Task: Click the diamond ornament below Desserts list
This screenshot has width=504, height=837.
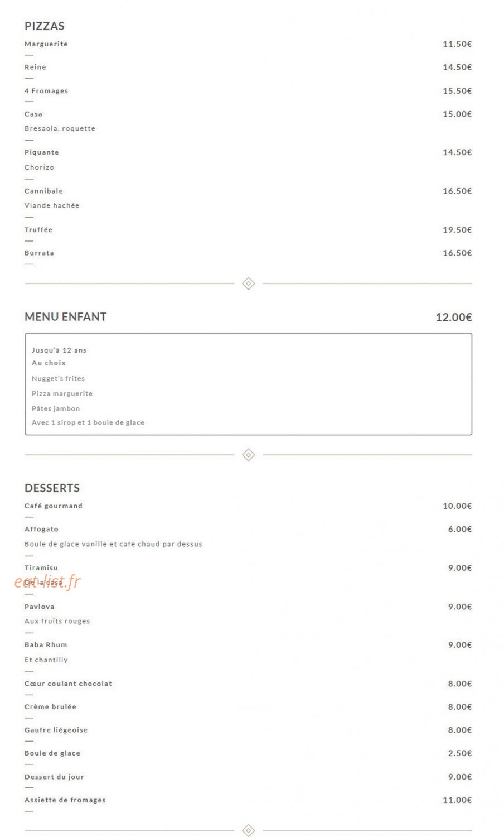Action: click(249, 830)
